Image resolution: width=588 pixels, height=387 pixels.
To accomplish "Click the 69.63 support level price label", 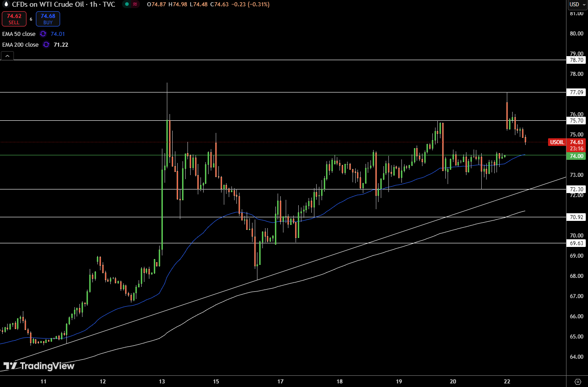I will pyautogui.click(x=575, y=243).
